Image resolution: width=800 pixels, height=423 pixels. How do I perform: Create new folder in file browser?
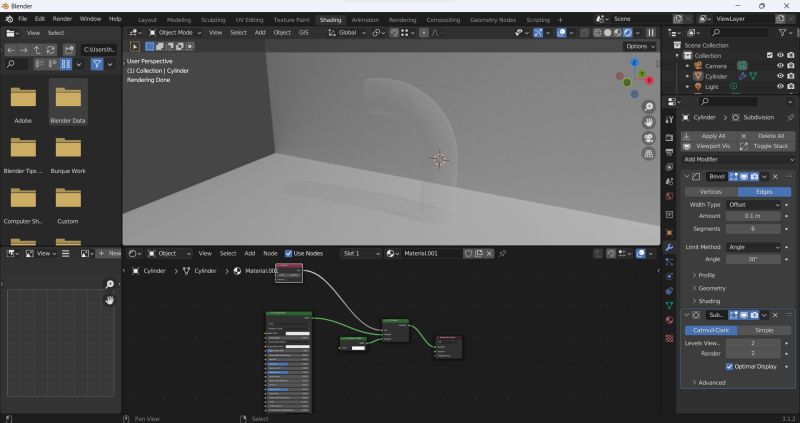click(69, 50)
